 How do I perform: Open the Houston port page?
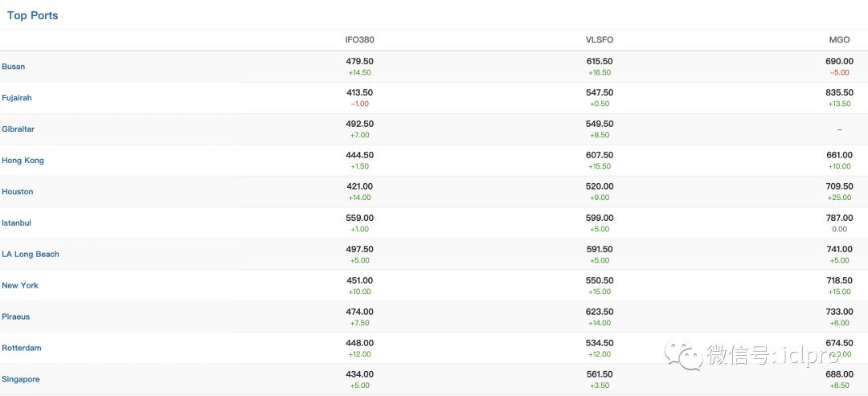coord(18,192)
